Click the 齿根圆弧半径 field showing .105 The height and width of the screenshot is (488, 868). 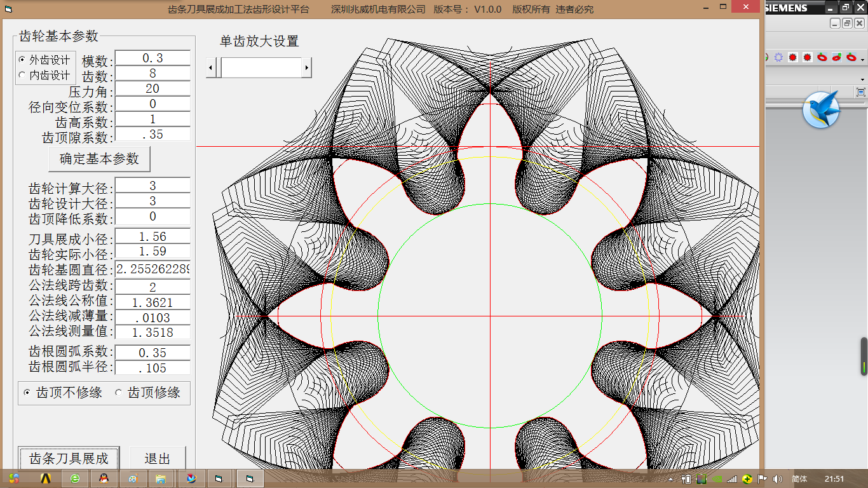point(153,368)
